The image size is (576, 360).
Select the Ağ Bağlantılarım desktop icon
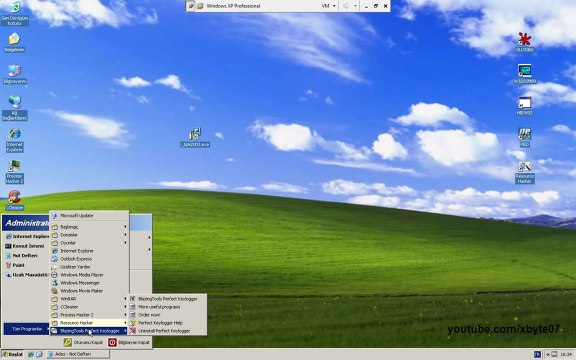coord(15,108)
